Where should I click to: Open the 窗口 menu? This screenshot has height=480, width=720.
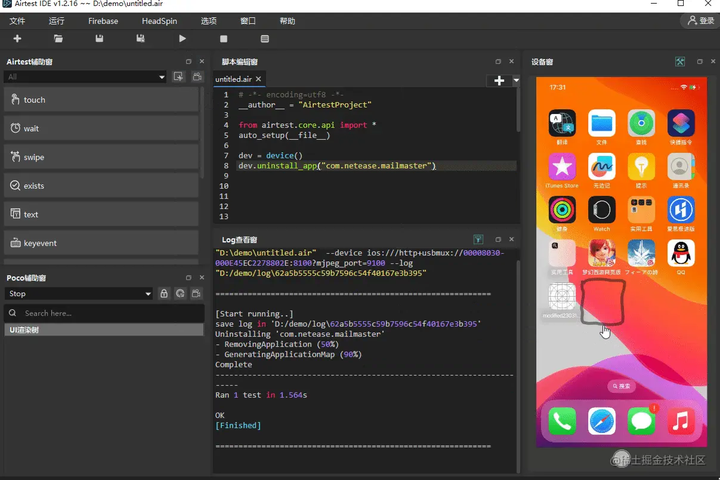click(x=248, y=21)
